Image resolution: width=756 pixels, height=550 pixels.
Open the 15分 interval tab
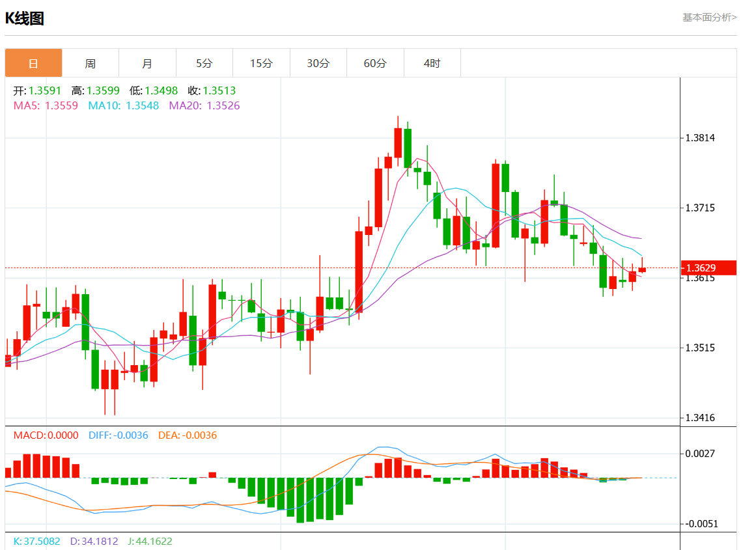[261, 63]
